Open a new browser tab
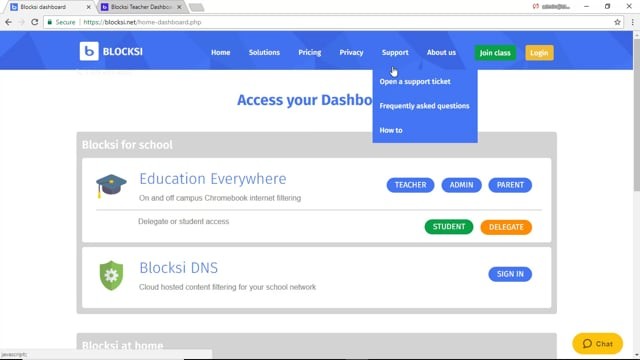640x360 pixels. point(197,7)
